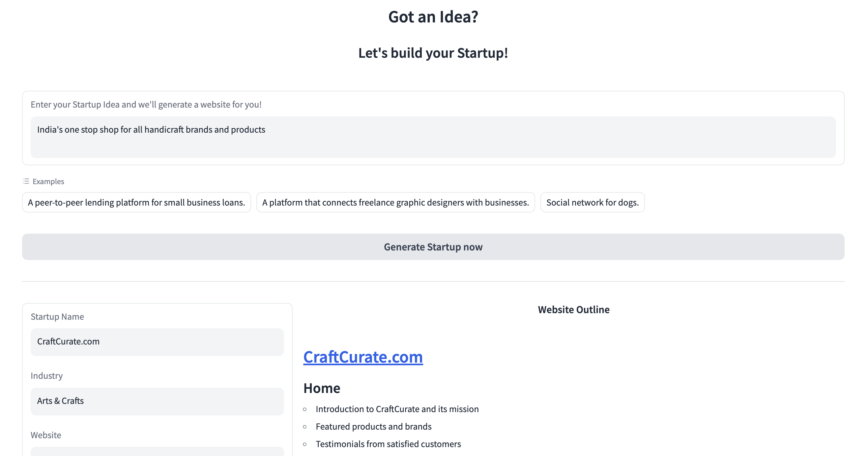The image size is (868, 456).
Task: Click the Examples list icon
Action: (x=26, y=181)
